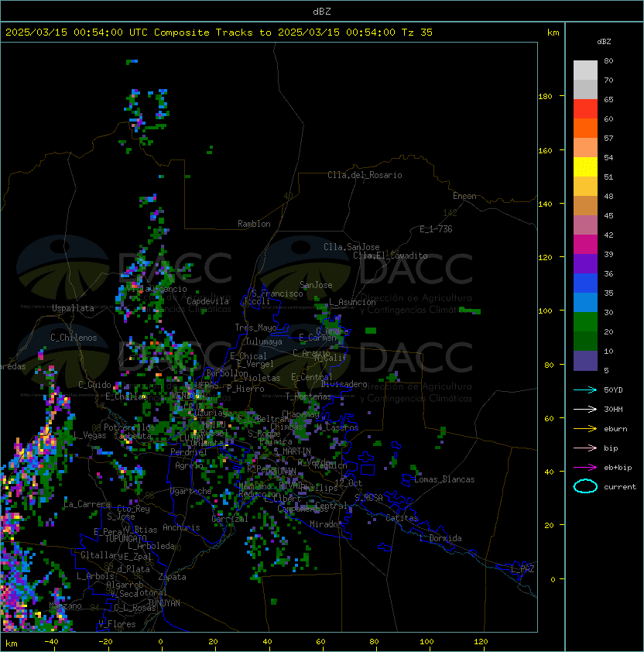Click the 'Potrerillos' map label
This screenshot has height=652, width=644.
pos(129,427)
